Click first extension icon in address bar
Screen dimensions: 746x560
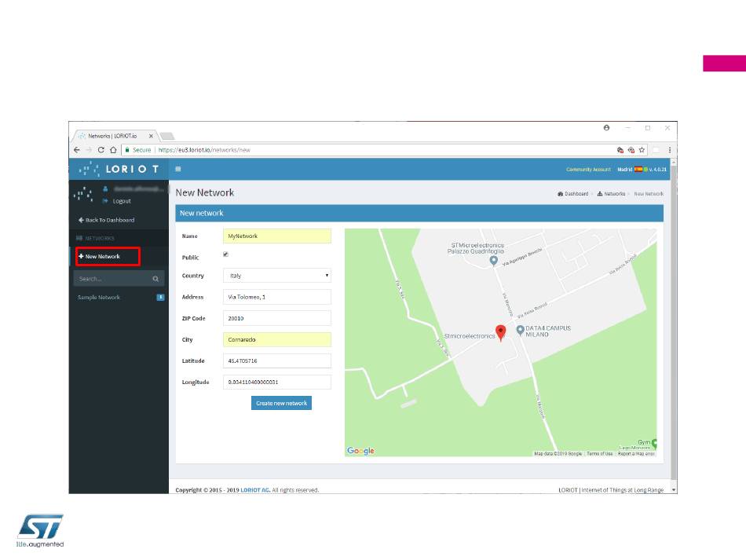[620, 150]
